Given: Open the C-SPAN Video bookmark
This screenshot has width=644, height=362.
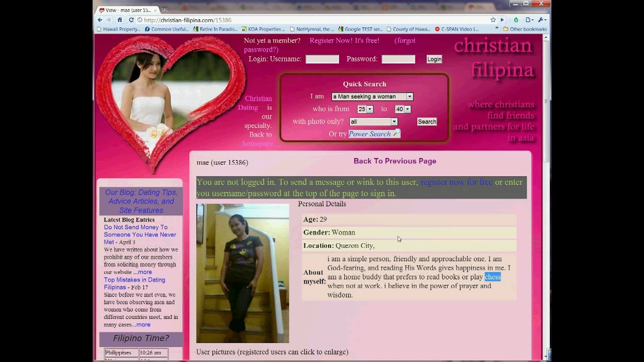Looking at the screenshot, I should (456, 29).
